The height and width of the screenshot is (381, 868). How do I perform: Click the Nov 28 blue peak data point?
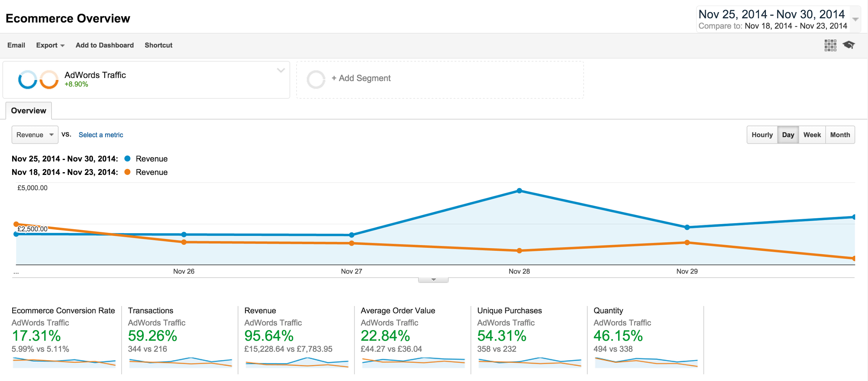click(519, 191)
